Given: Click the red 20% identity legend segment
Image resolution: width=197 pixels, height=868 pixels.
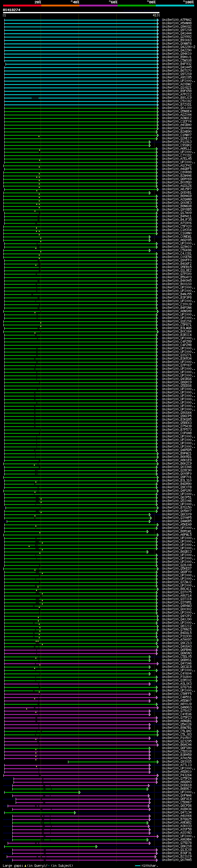Looking at the screenshot, I should [22, 6].
